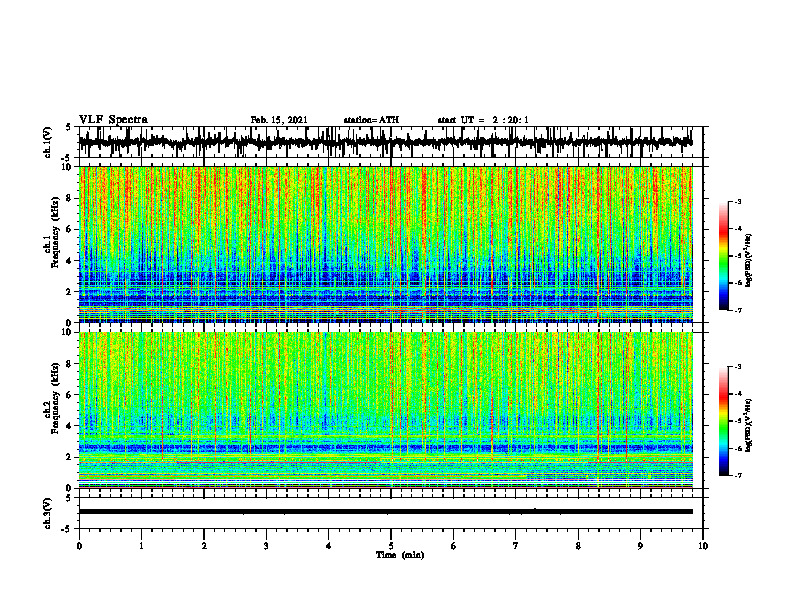Viewport: 792px width, 612px height.
Task: Click the time axis tick label "4"
Action: (329, 546)
